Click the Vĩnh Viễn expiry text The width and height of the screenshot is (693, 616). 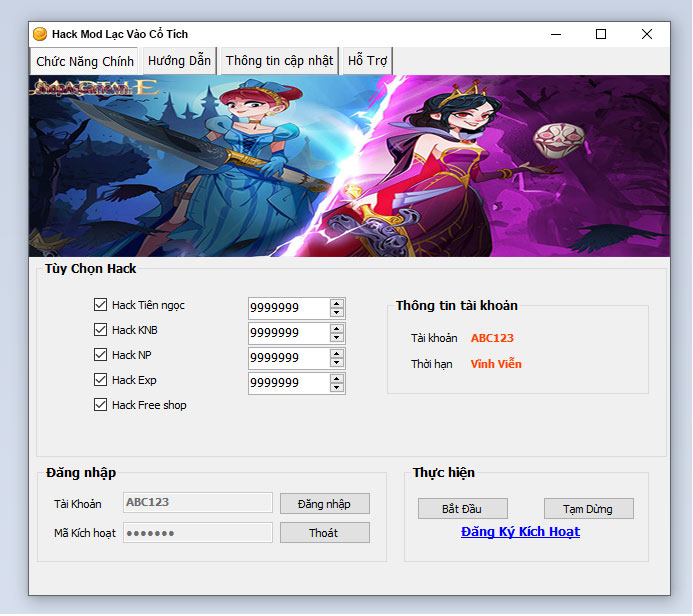click(496, 364)
